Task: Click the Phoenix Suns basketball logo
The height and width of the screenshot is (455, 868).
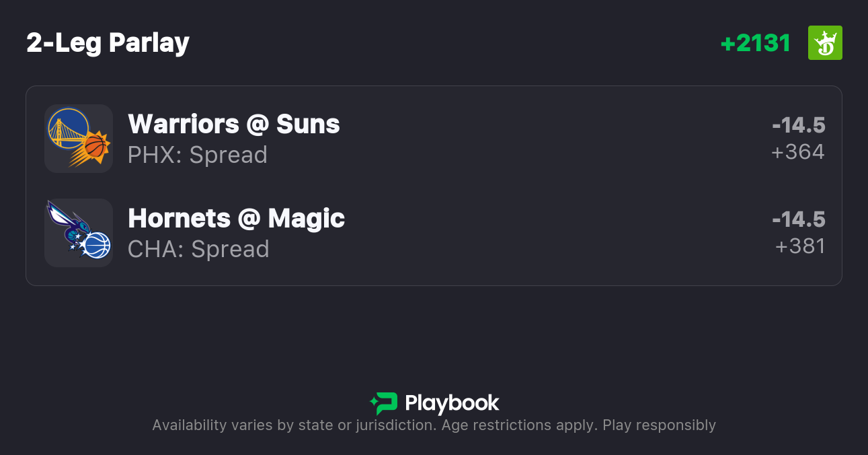Action: pyautogui.click(x=93, y=149)
